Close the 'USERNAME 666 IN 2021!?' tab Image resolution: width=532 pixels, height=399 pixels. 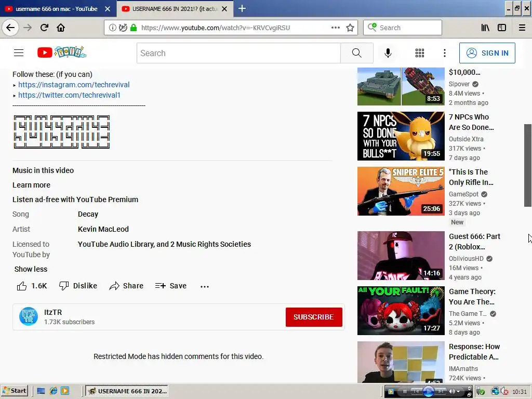(x=224, y=9)
